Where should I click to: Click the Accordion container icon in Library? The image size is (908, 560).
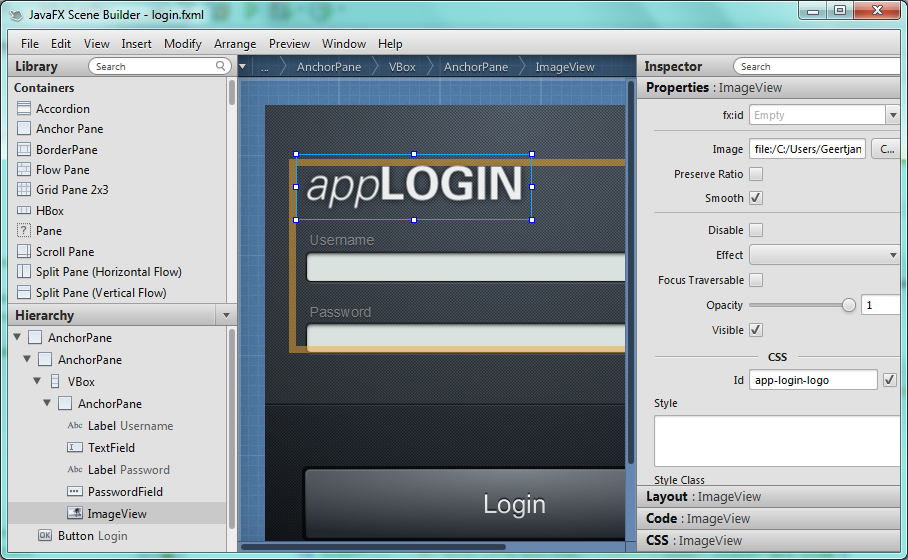tap(25, 109)
